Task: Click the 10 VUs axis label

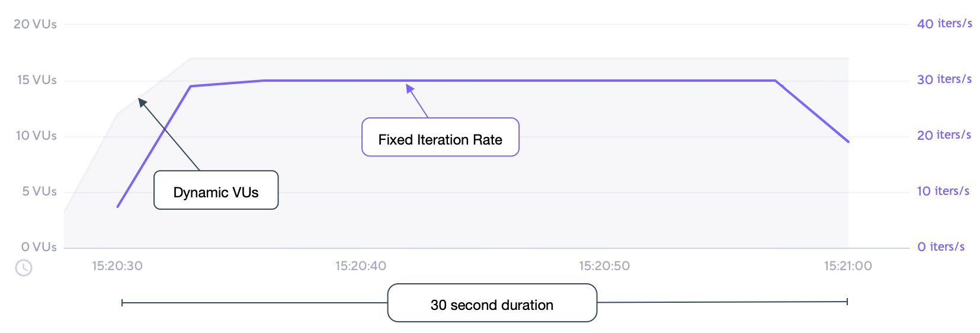Action: point(36,136)
